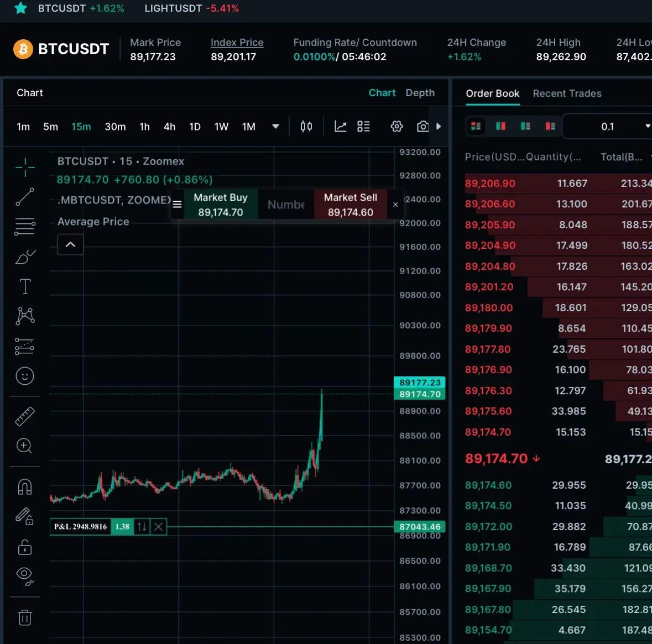
Task: Open the trading panel hamburger handle
Action: [177, 204]
